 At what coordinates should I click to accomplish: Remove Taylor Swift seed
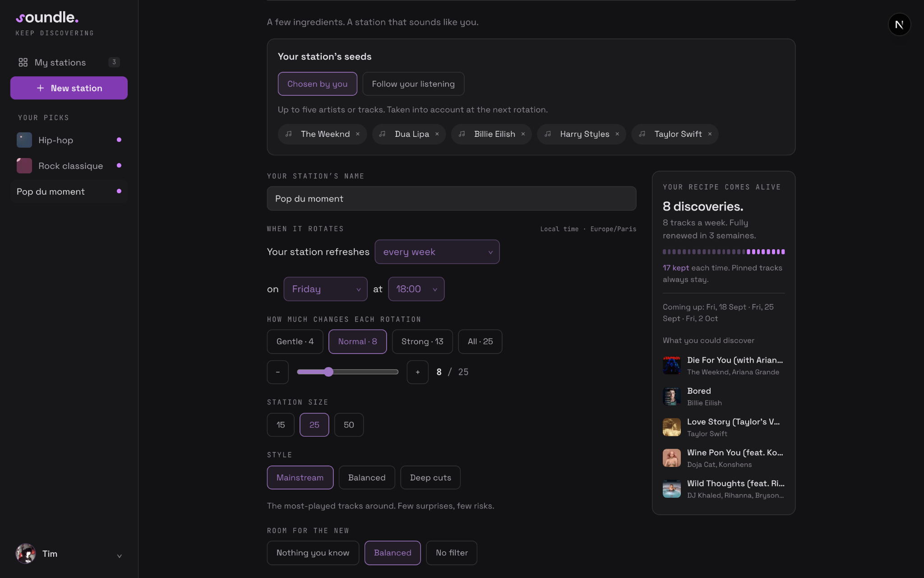tap(710, 134)
